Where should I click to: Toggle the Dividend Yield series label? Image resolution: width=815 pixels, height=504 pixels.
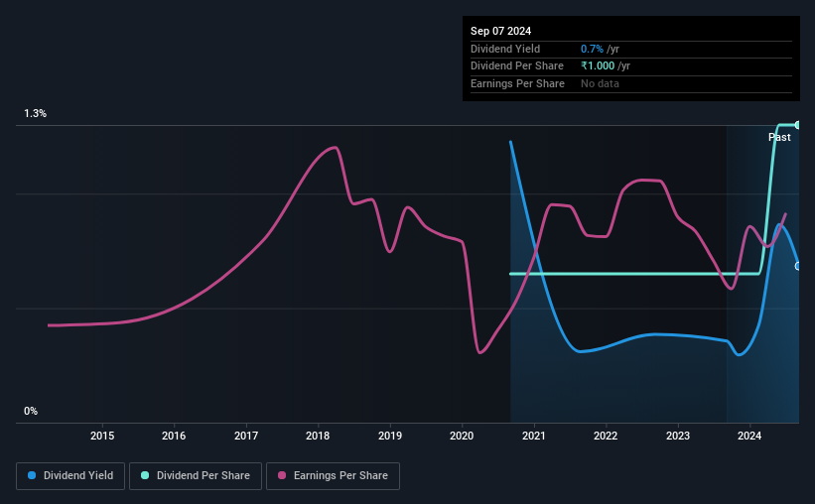pos(83,476)
